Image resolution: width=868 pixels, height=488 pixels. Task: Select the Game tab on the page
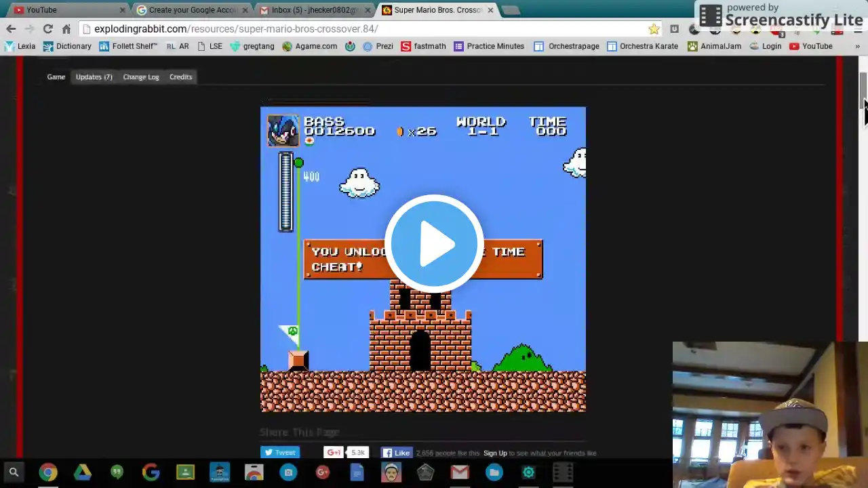tap(56, 77)
